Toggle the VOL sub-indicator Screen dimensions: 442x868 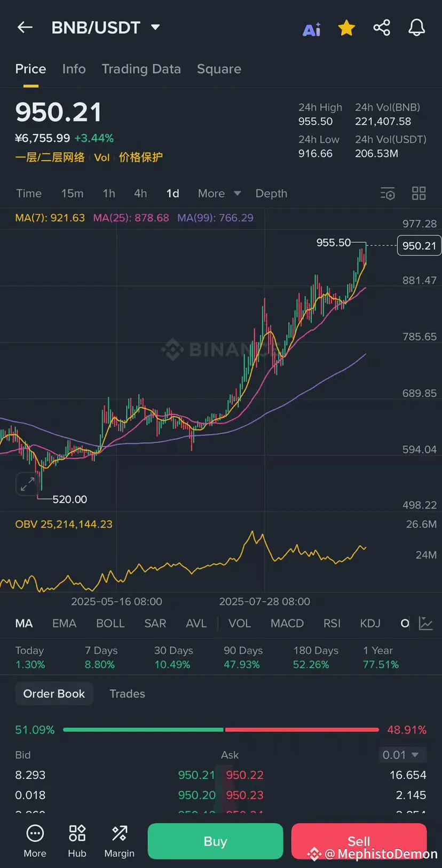(239, 623)
